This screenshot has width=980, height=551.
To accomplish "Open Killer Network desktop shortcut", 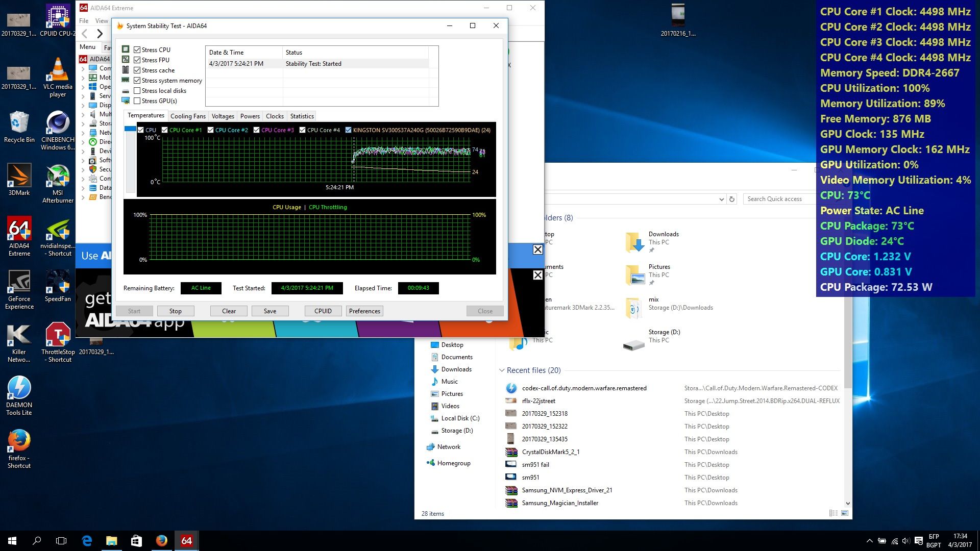I will pyautogui.click(x=19, y=343).
